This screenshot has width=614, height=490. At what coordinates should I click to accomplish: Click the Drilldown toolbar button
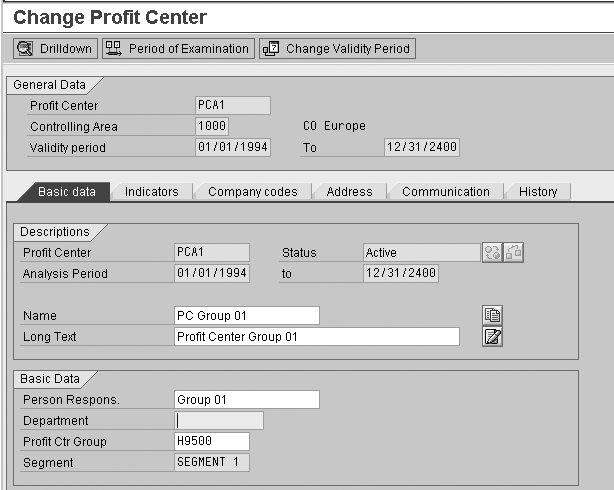(x=55, y=48)
